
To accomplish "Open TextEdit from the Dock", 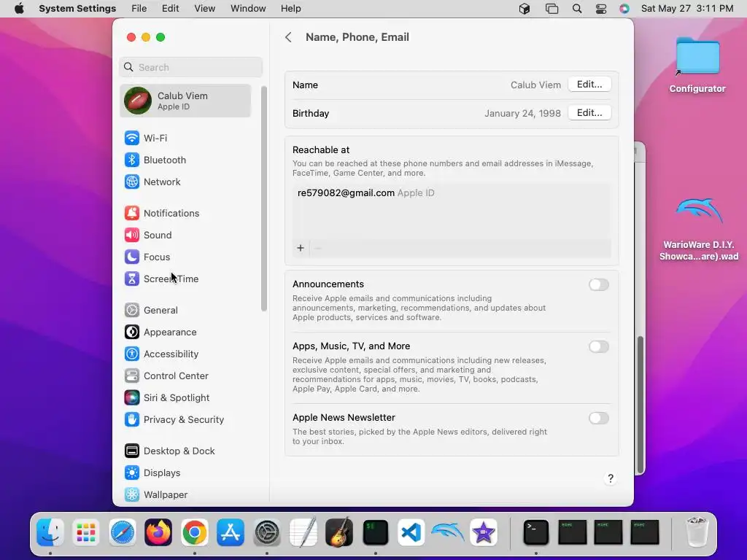I will (x=303, y=532).
